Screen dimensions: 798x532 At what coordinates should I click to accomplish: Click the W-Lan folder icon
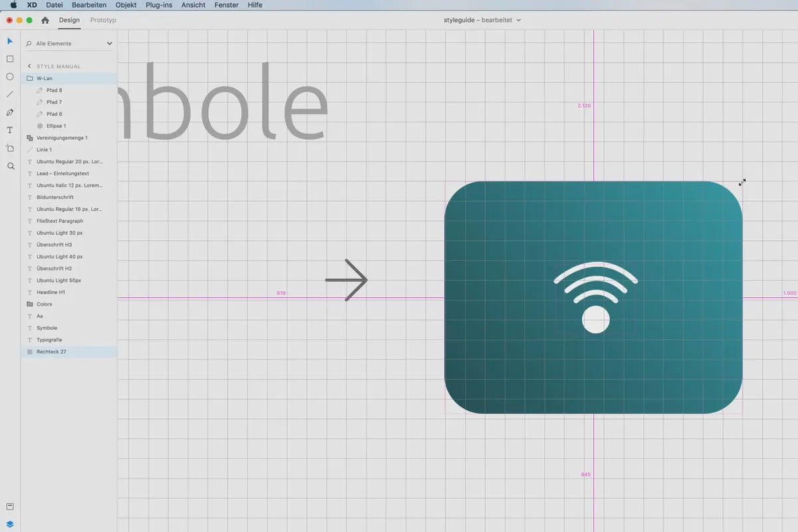pos(29,78)
